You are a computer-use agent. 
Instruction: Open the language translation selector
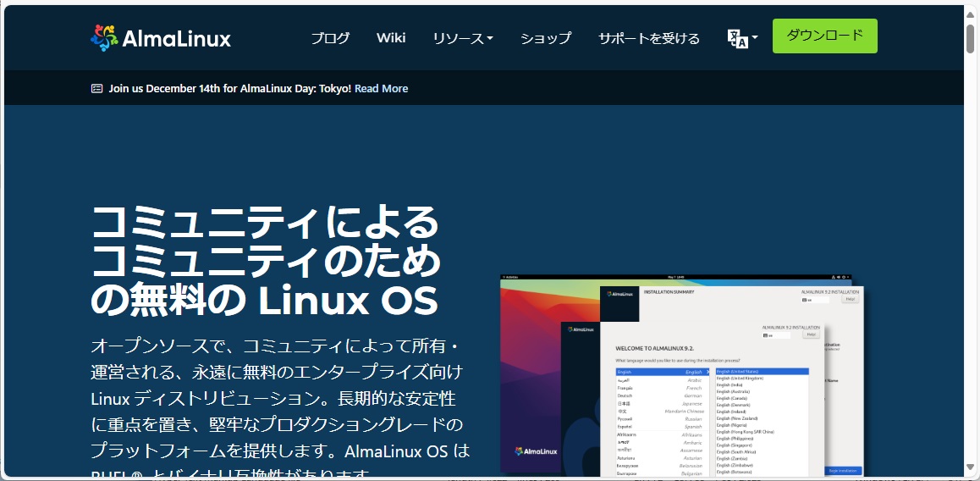coord(742,38)
